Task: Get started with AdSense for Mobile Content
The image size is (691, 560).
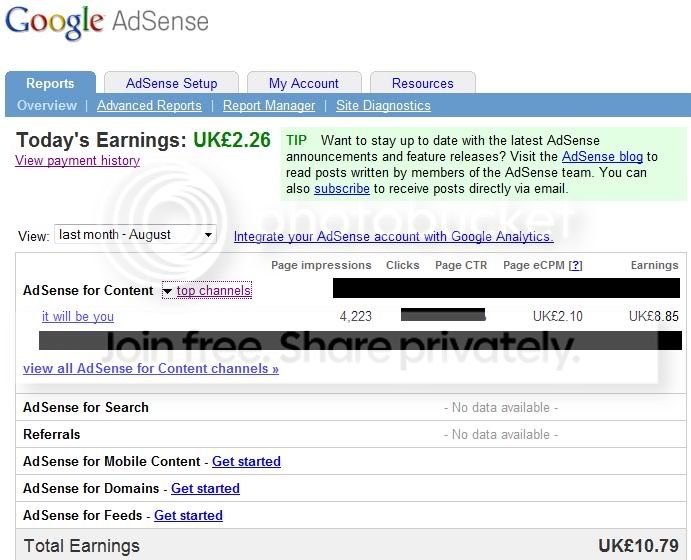Action: click(x=246, y=461)
